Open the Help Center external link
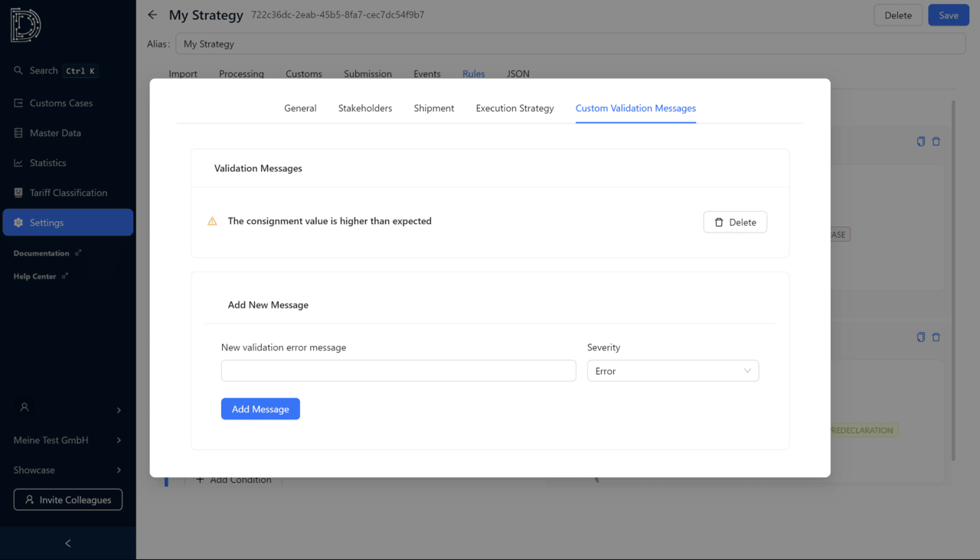The height and width of the screenshot is (560, 980). [x=41, y=276]
